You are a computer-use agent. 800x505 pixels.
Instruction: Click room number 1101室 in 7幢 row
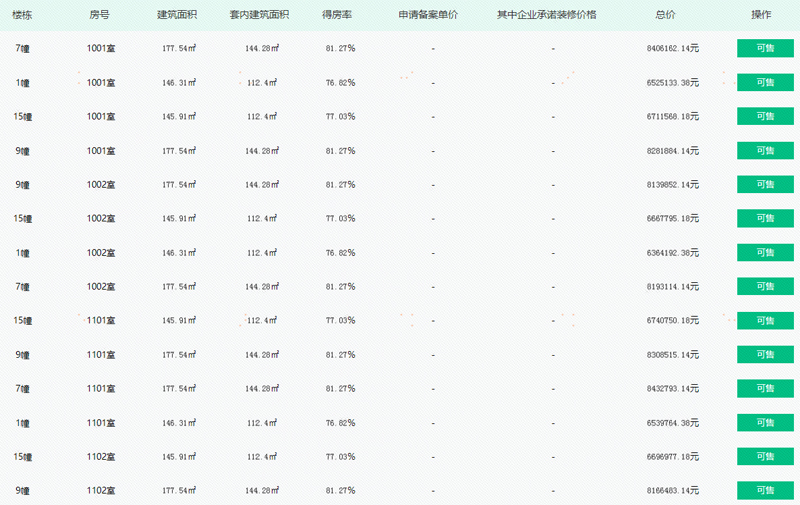(101, 389)
